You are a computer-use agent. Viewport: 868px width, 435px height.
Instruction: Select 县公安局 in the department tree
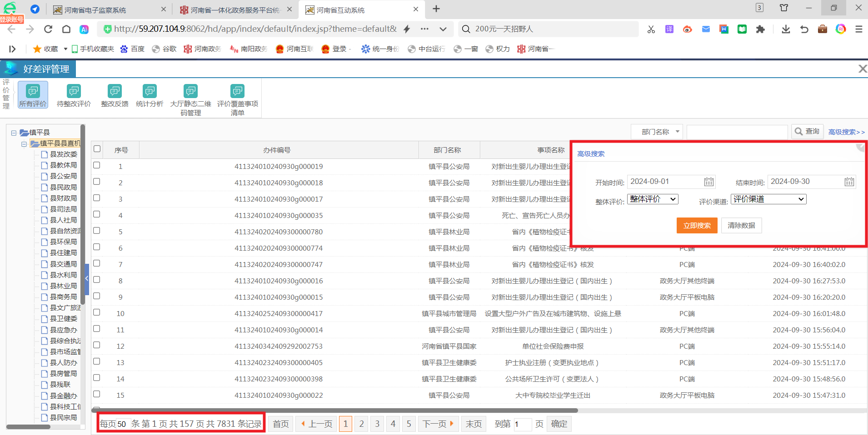(x=63, y=176)
